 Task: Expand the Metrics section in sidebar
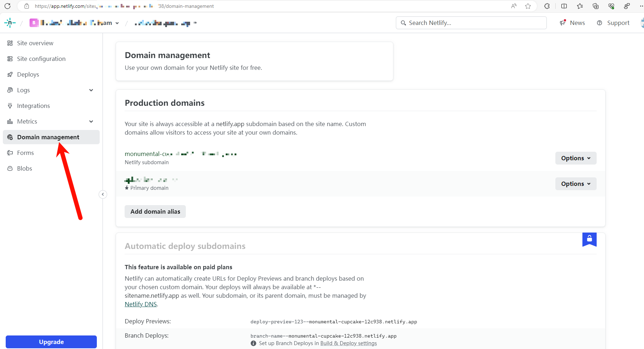coord(91,121)
